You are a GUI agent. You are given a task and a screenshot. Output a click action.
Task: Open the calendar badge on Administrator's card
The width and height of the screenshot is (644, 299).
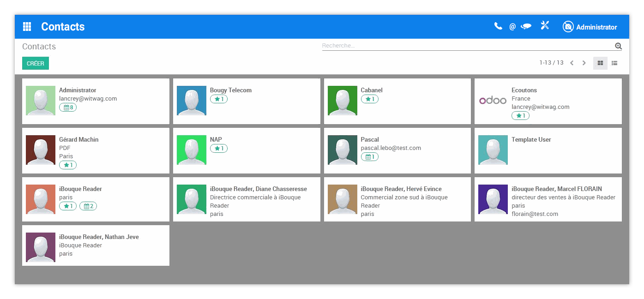[x=67, y=107]
